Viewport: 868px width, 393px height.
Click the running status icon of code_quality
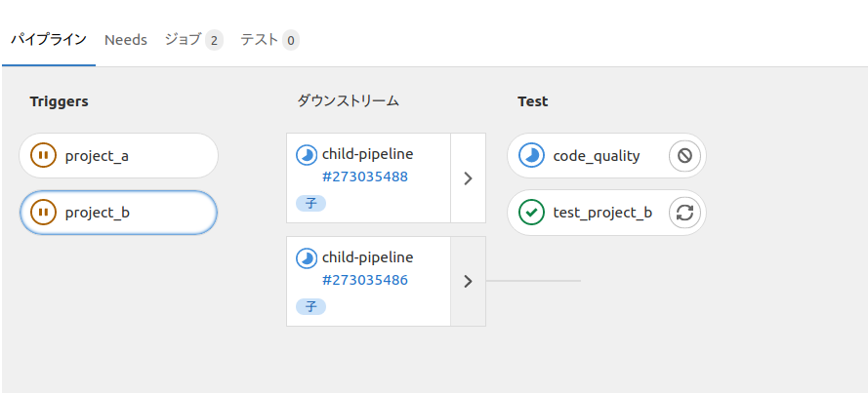click(531, 156)
